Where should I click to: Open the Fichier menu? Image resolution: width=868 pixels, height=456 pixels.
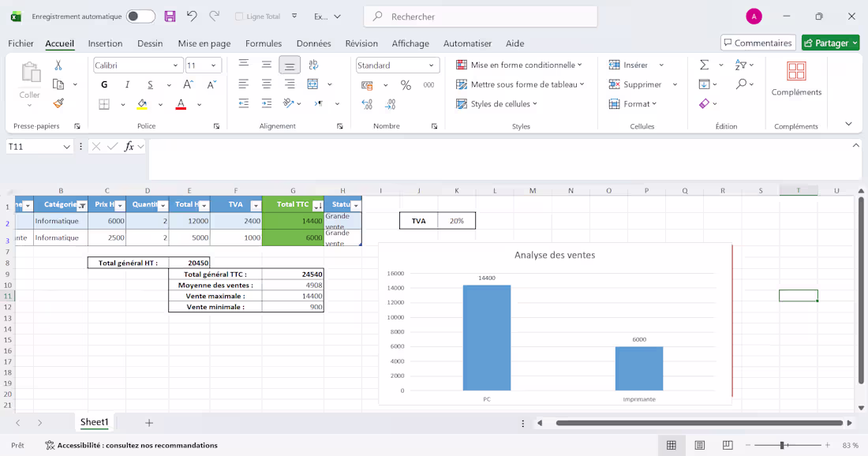coord(21,43)
